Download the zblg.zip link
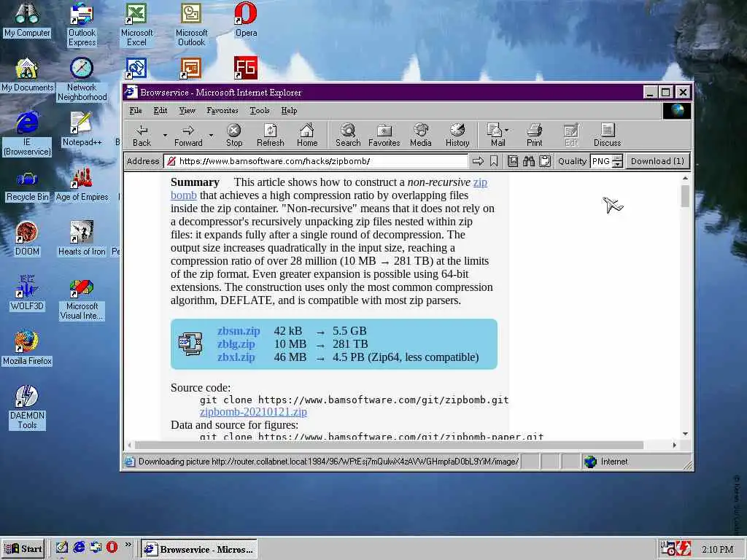This screenshot has width=747, height=560. point(236,344)
